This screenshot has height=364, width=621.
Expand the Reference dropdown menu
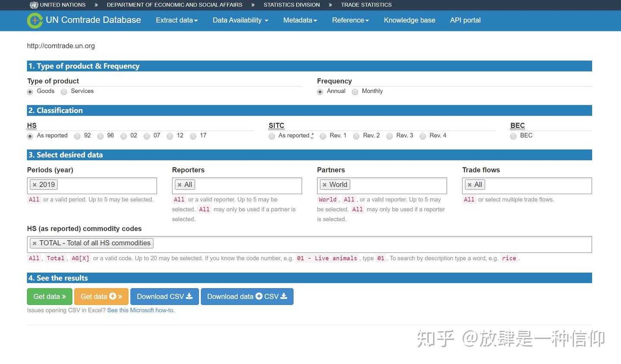coord(351,20)
